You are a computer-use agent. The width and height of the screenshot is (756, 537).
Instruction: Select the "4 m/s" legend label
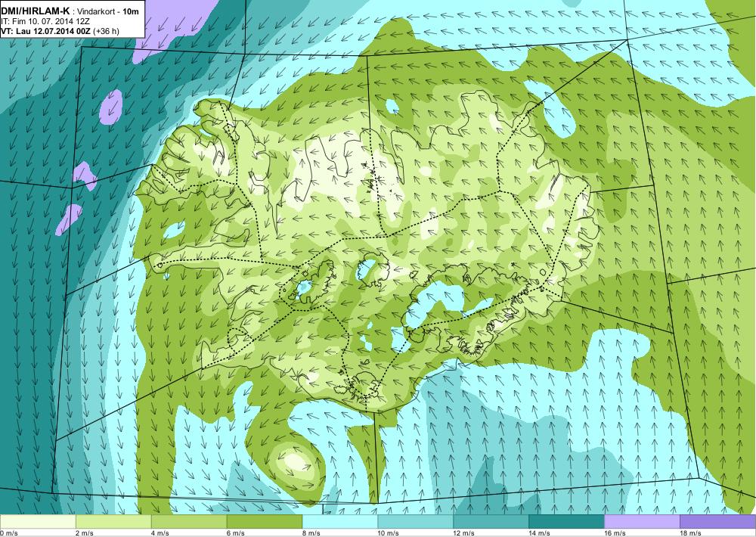(160, 533)
